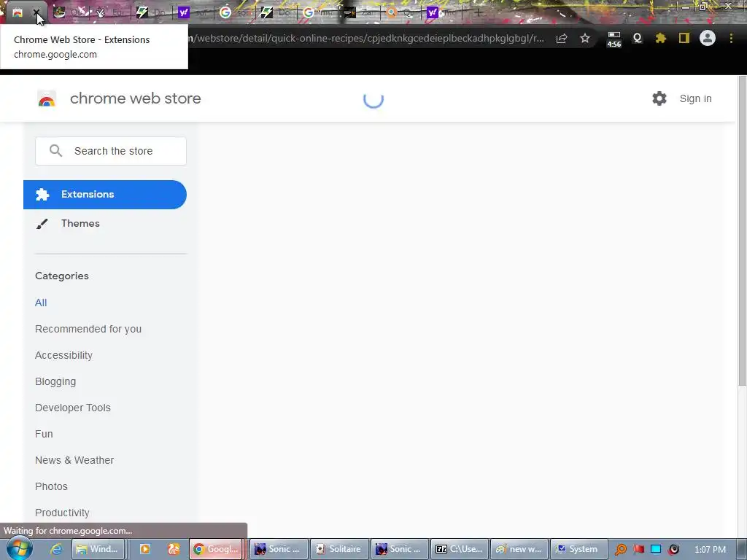The width and height of the screenshot is (747, 560).
Task: Choose the Developer Tools category
Action: [73, 408]
